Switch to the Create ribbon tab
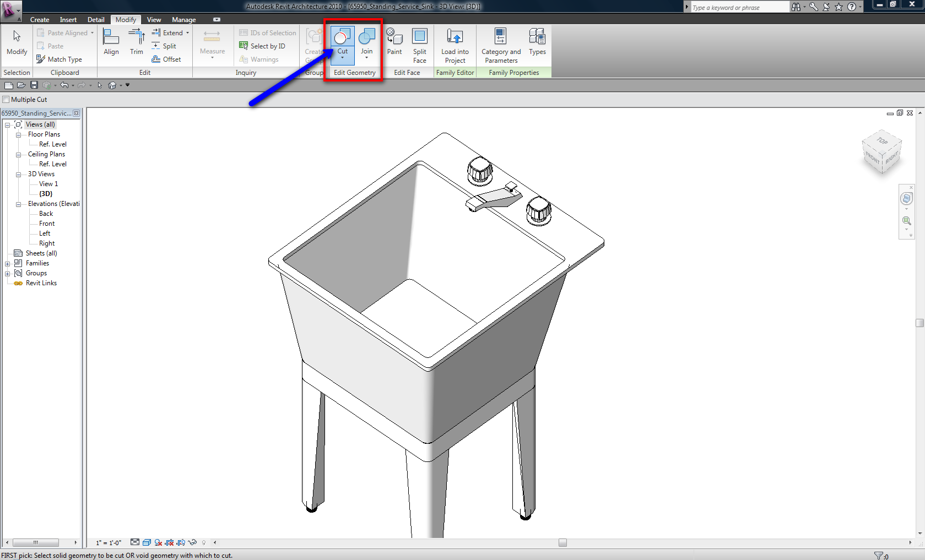Viewport: 925px width, 560px height. pos(40,20)
